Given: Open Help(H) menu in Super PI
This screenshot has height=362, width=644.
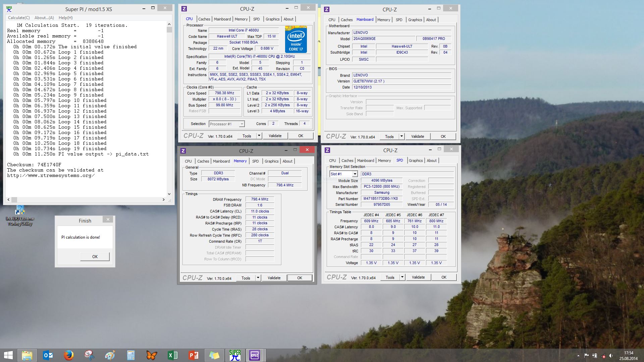Looking at the screenshot, I should (66, 18).
